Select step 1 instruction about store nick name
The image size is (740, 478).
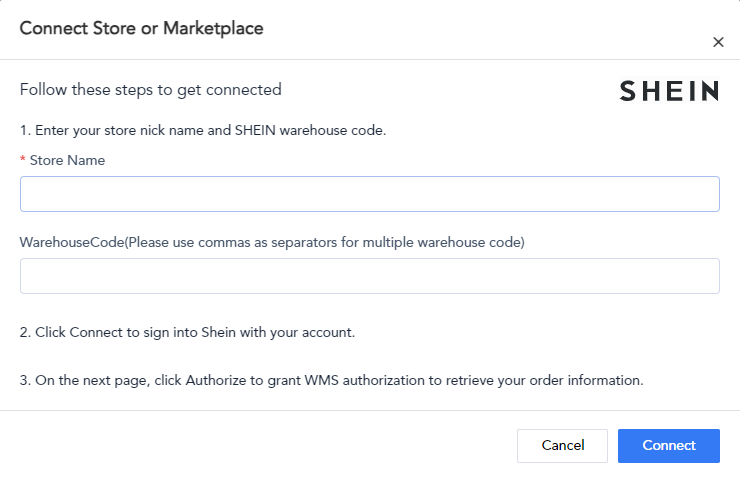tap(203, 130)
